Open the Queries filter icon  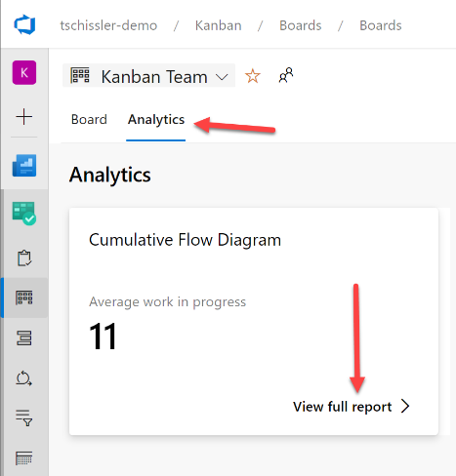pos(24,418)
